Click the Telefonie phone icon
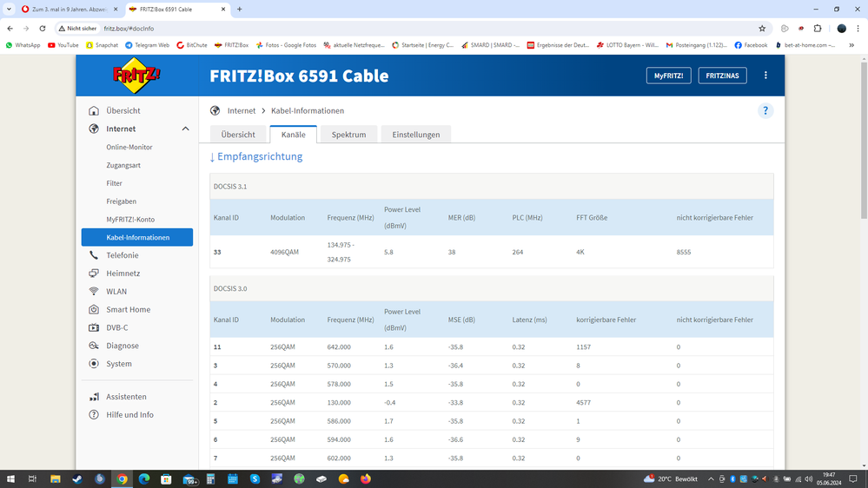Screen dimensions: 868x488 coord(94,255)
